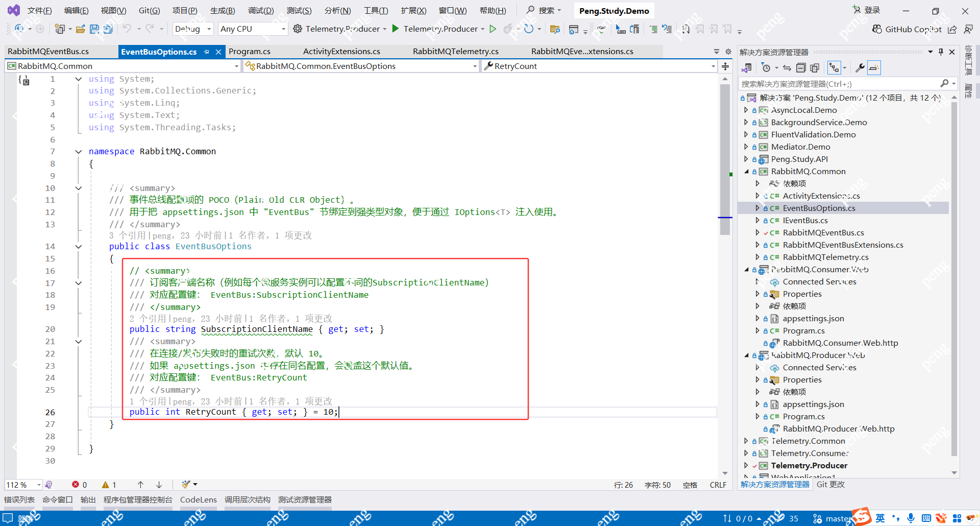The width and height of the screenshot is (980, 526).
Task: Open the 错误列表 panel tab
Action: pyautogui.click(x=19, y=500)
